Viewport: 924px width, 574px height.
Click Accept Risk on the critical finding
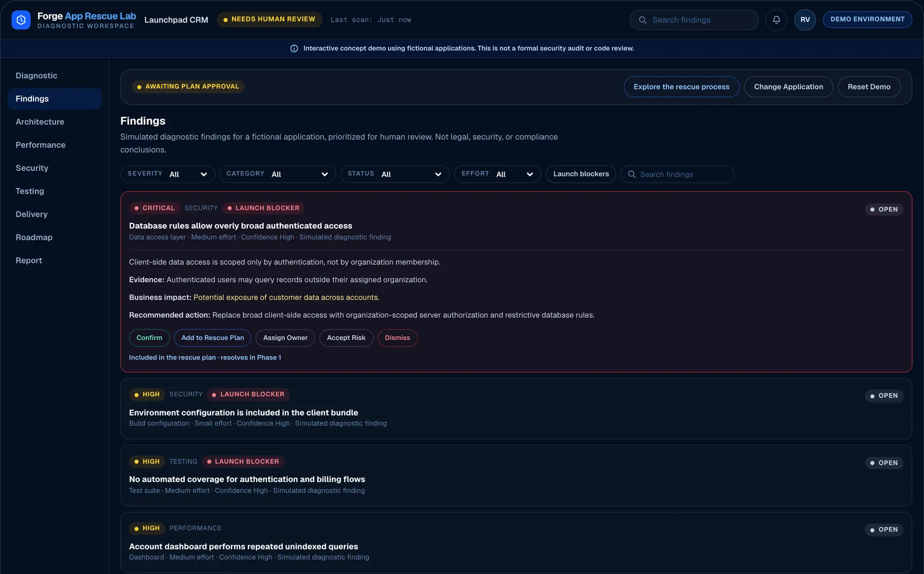coord(346,338)
